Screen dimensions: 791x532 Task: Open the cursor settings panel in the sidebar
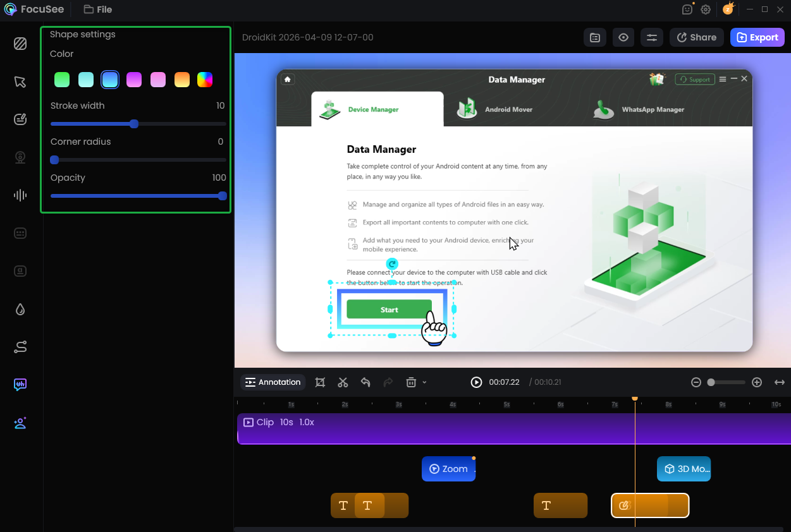[20, 82]
